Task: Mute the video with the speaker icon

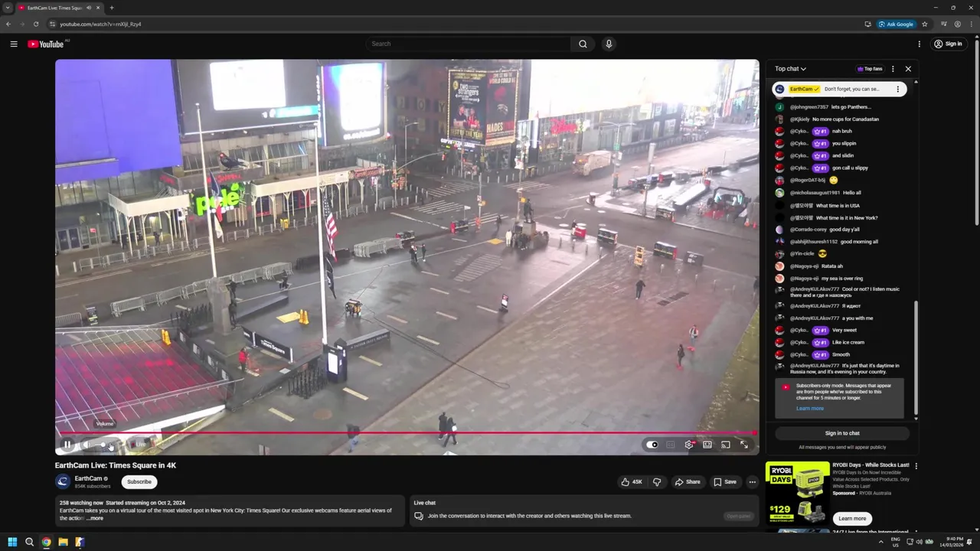Action: pyautogui.click(x=86, y=444)
